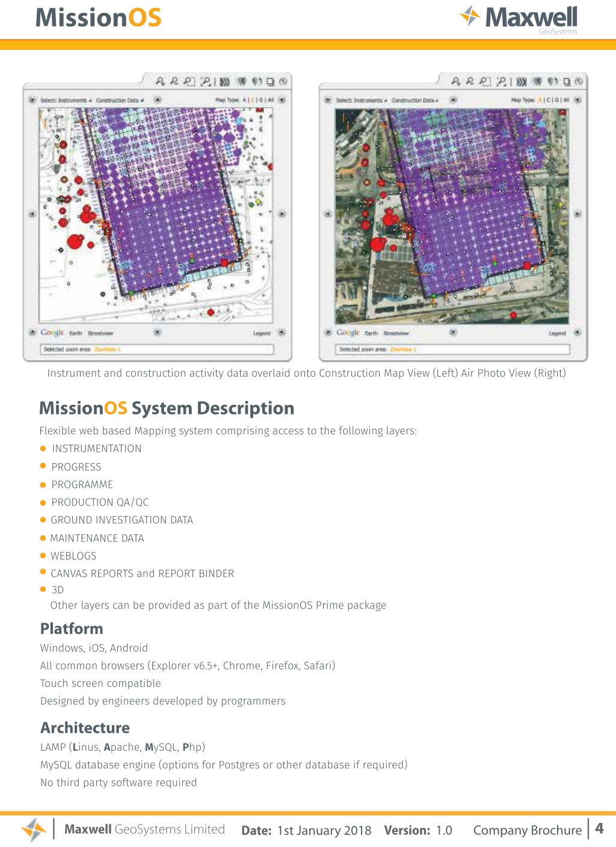
Task: Click the round button left of Google in right panel
Action: tap(328, 332)
